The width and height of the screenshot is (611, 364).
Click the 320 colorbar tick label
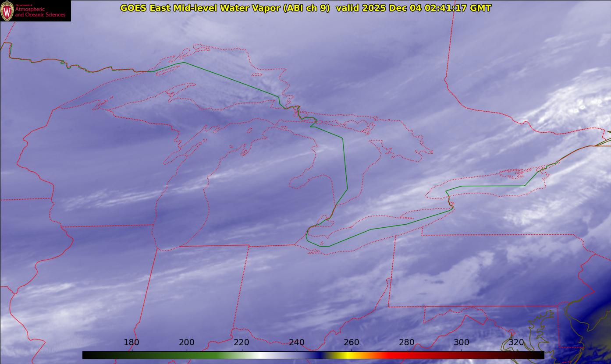tap(516, 342)
